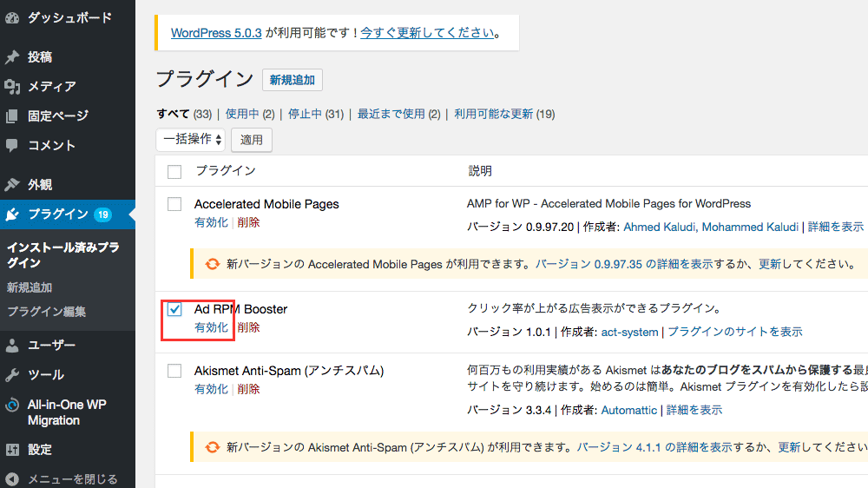
Task: Check the Akismet Anti-Spam checkbox
Action: pos(174,371)
